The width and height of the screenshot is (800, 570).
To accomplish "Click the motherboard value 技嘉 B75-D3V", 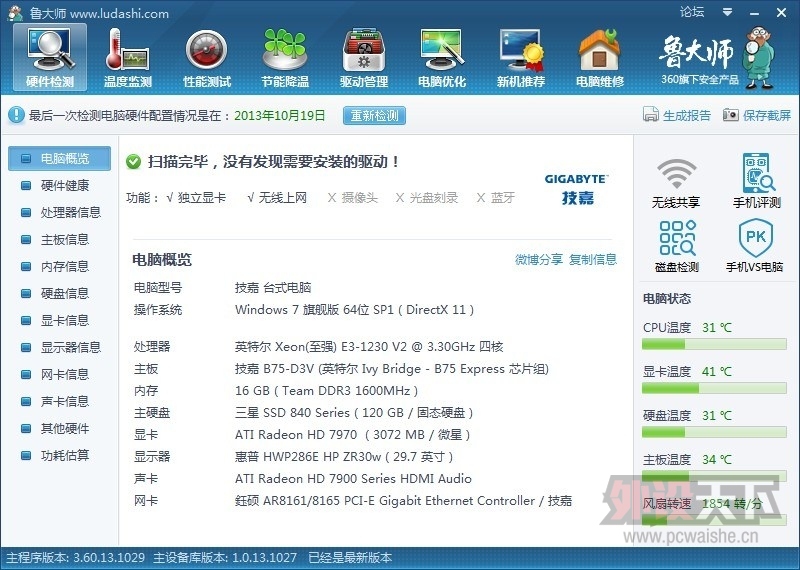I will (392, 368).
